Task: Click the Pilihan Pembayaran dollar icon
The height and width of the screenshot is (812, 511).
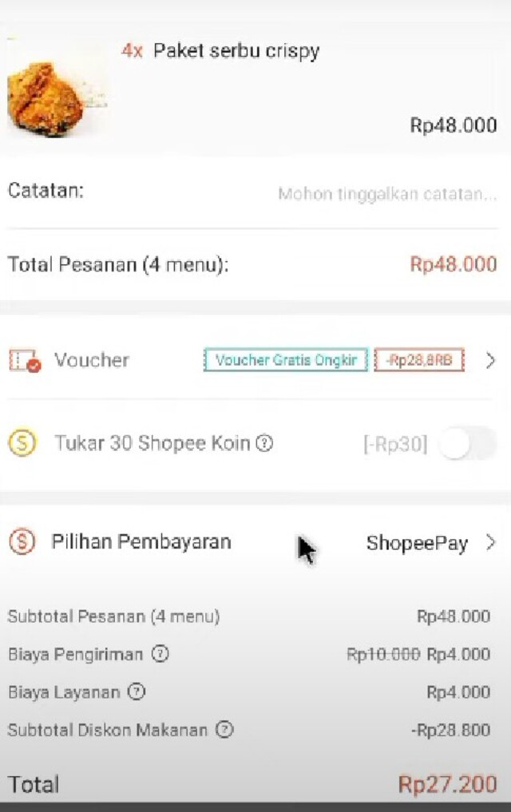Action: pos(22,541)
